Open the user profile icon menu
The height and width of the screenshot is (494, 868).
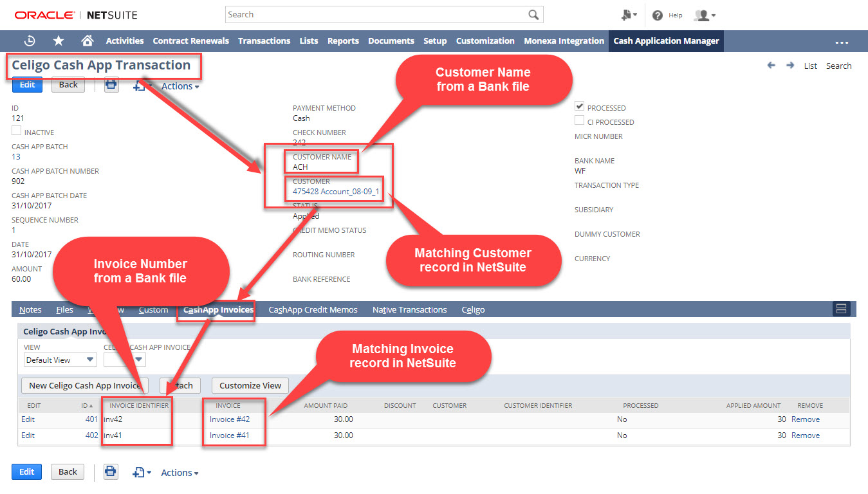click(705, 15)
